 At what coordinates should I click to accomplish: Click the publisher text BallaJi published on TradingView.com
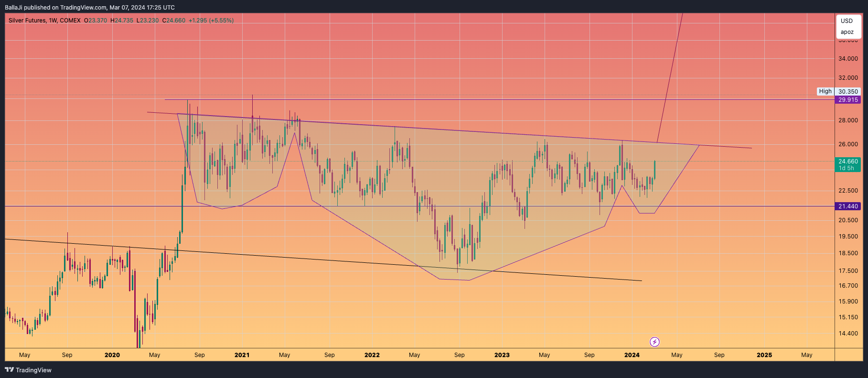pos(55,8)
